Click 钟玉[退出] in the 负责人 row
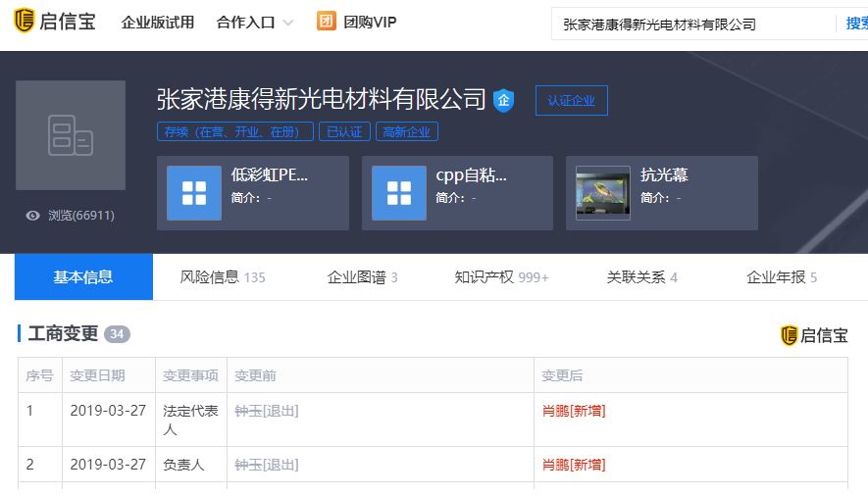 [267, 465]
